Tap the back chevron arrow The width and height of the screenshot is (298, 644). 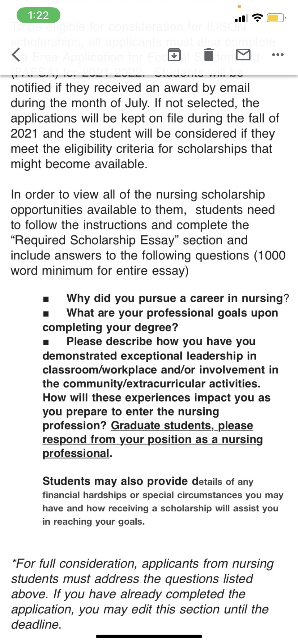(16, 55)
